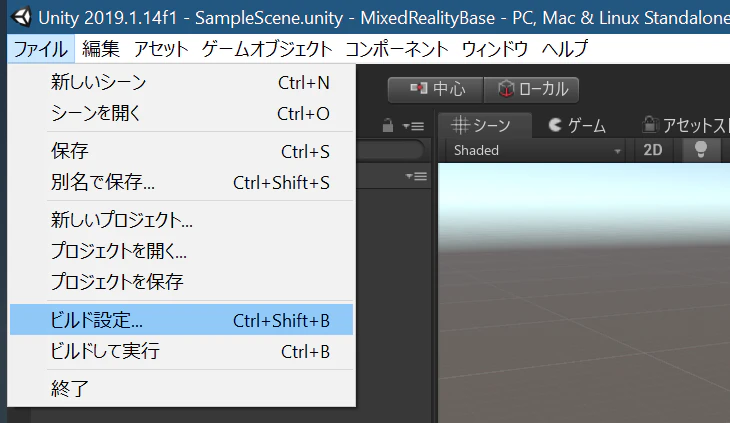Click the Unity logo in title bar
730x423 pixels.
tap(20, 17)
